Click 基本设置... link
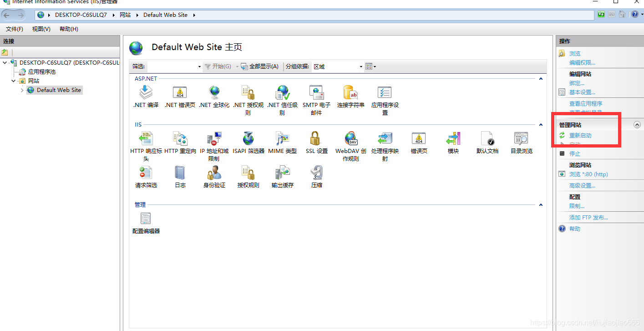This screenshot has width=644, height=331. (x=582, y=92)
